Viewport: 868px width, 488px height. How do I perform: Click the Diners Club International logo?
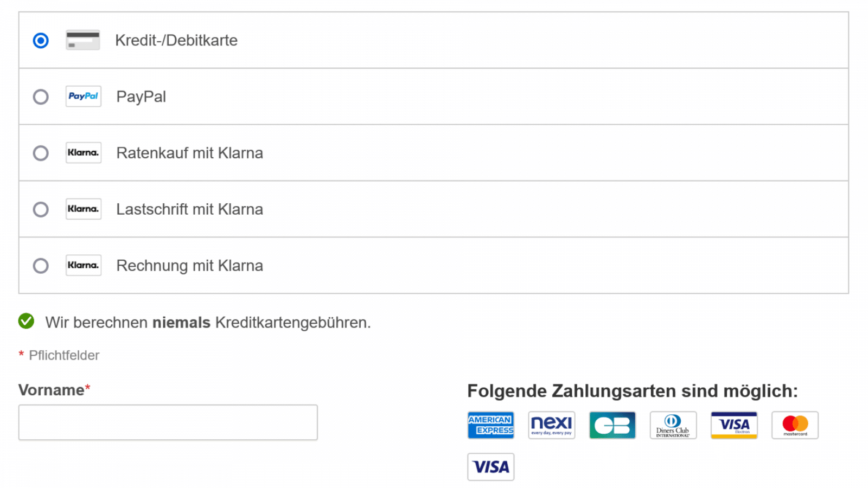tap(673, 425)
